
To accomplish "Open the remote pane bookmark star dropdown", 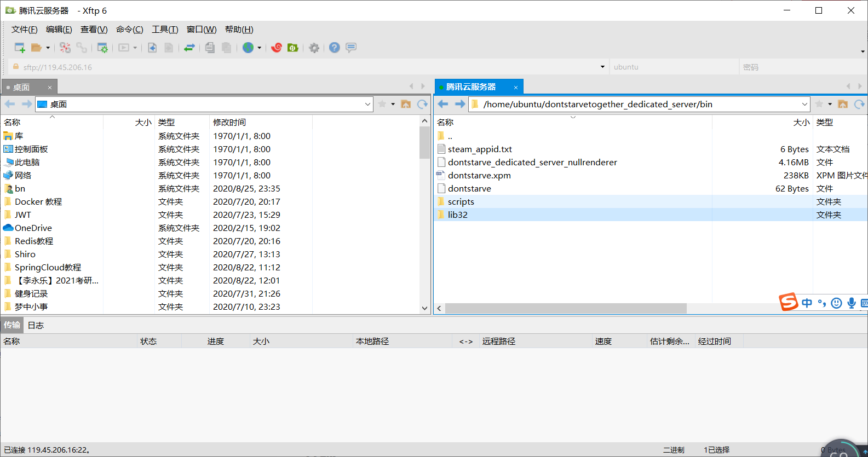I will pyautogui.click(x=830, y=104).
